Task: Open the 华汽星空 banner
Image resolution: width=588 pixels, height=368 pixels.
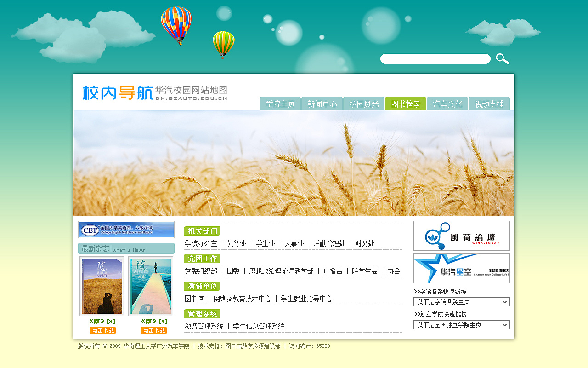Action: tap(461, 268)
